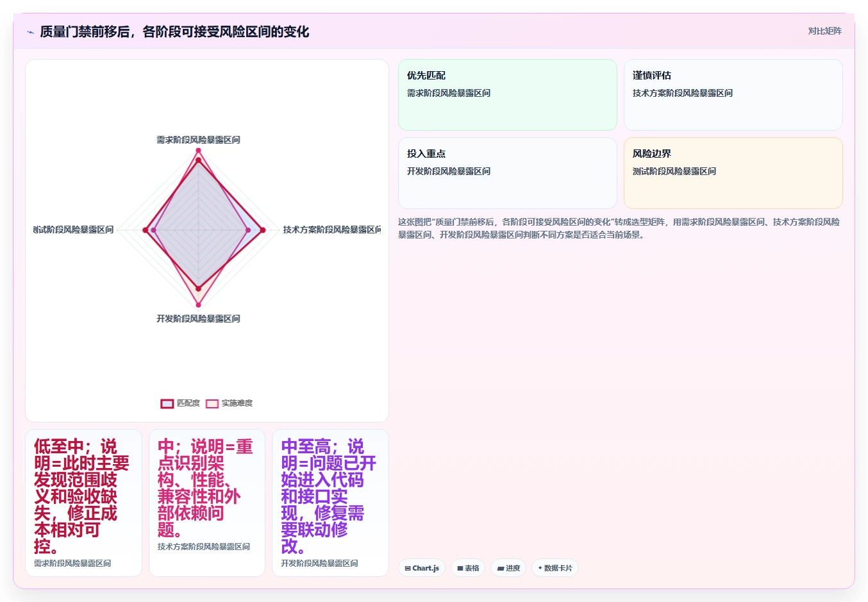Viewport: 868px width, 602px height.
Task: Click the left radar data point
Action: coord(146,230)
